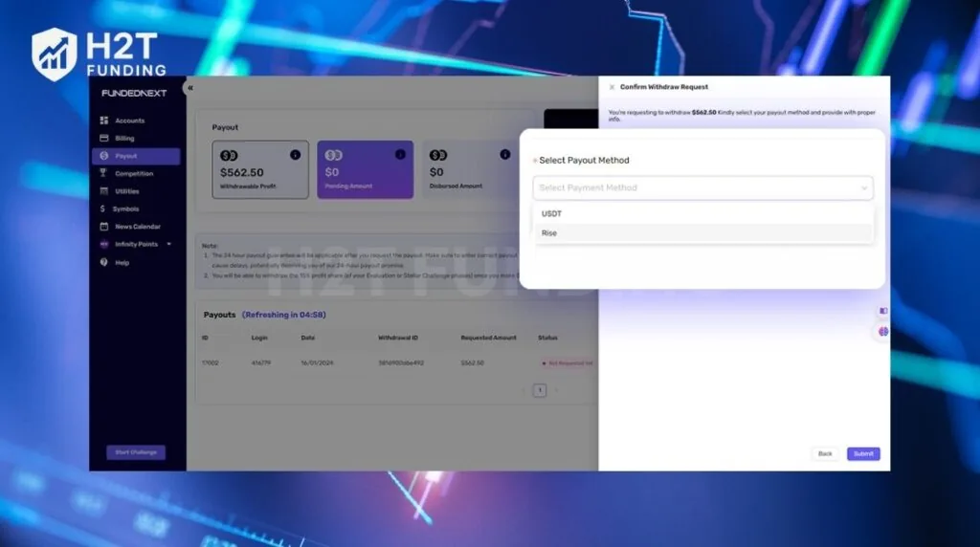The height and width of the screenshot is (547, 980).
Task: Select Payout in the sidebar
Action: click(136, 156)
